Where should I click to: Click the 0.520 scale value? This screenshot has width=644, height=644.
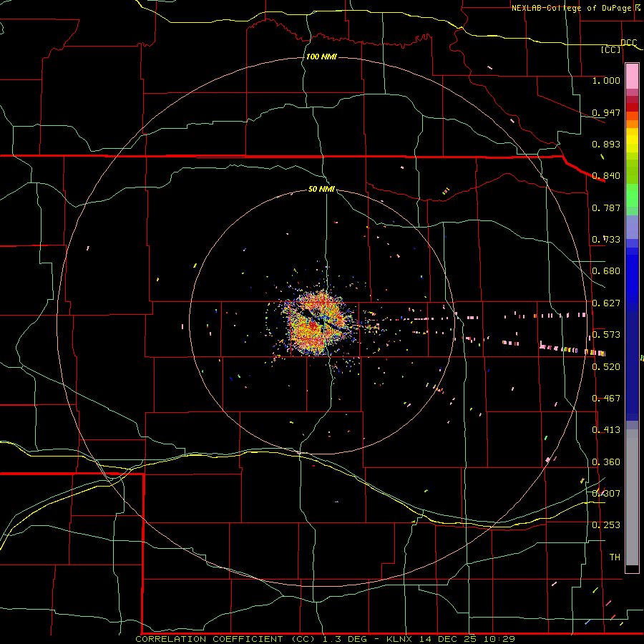[x=606, y=367]
